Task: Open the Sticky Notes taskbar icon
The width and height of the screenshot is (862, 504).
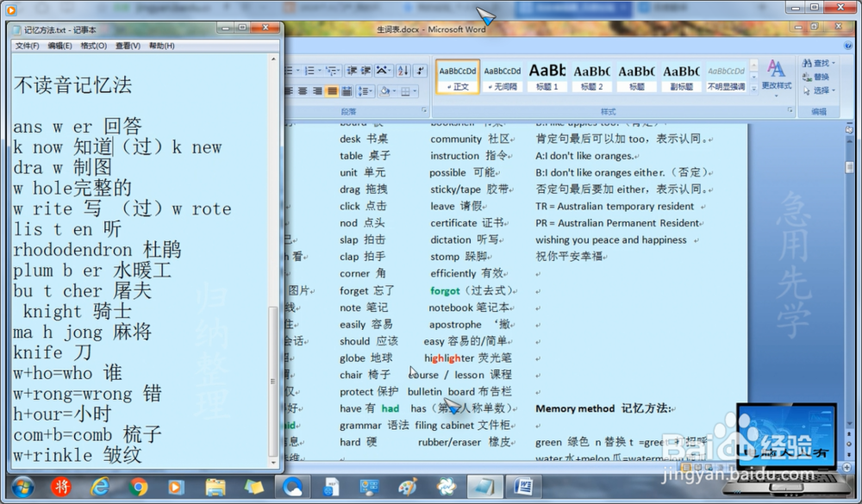Action: pos(253,487)
